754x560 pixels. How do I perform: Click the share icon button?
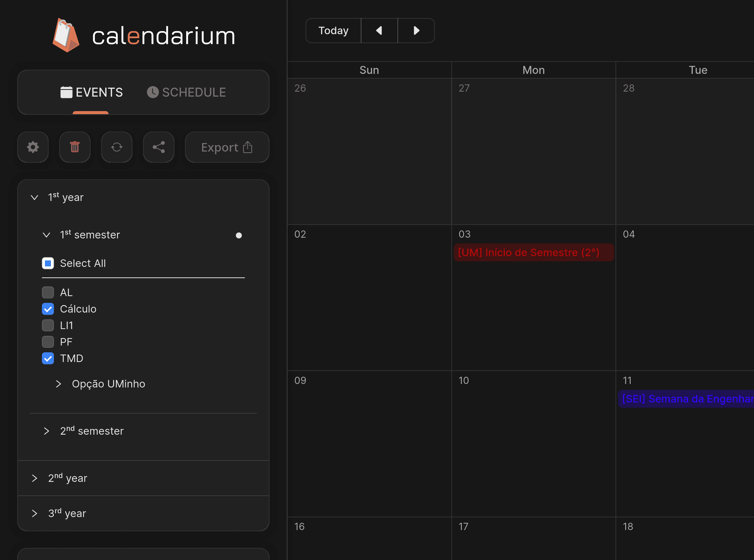click(x=158, y=147)
